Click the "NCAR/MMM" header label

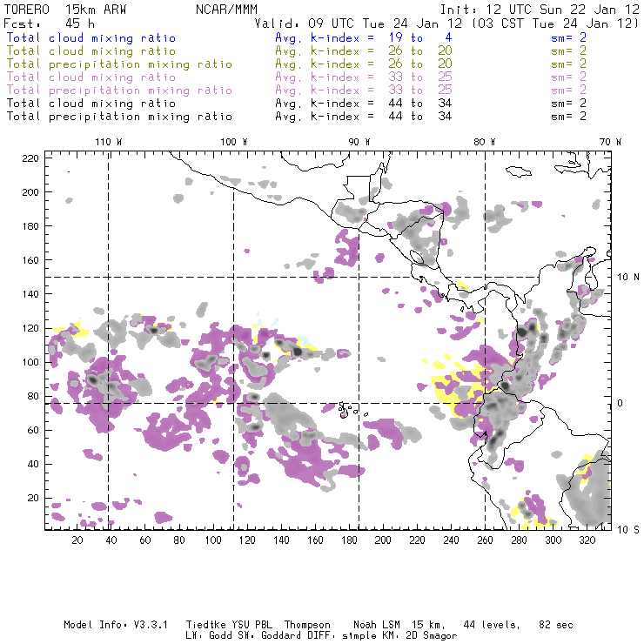click(x=226, y=9)
